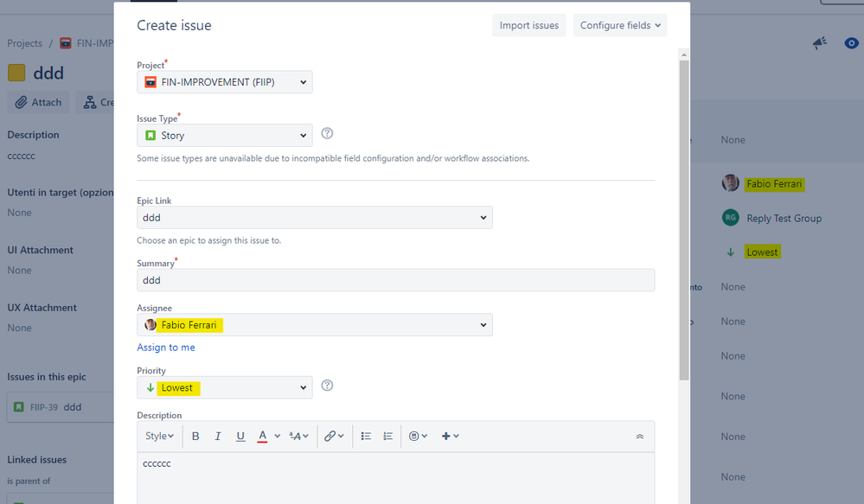Screen dimensions: 864x504
Task: Click the Story icon beside FIIP-39
Action: tap(19, 407)
